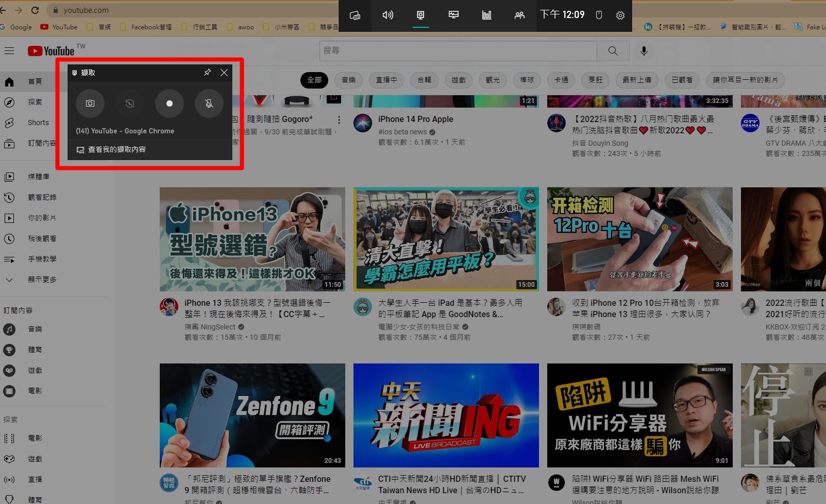This screenshot has width=826, height=504.
Task: Open the awoo bookmark folder
Action: tap(240, 27)
